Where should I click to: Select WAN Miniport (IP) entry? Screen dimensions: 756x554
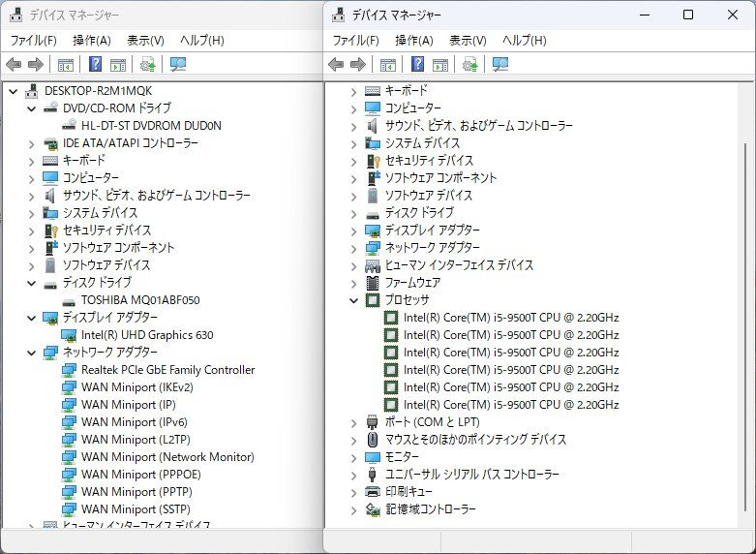pyautogui.click(x=128, y=405)
